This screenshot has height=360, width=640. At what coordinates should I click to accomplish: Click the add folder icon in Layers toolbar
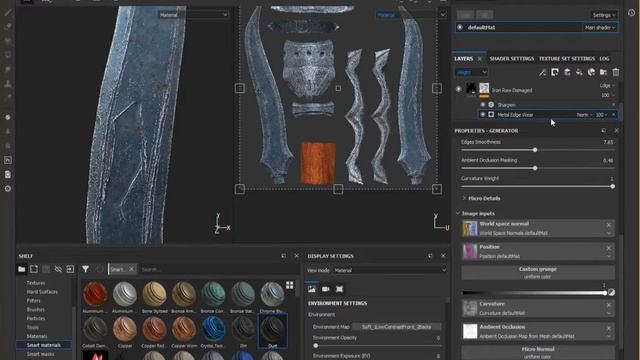coord(603,72)
